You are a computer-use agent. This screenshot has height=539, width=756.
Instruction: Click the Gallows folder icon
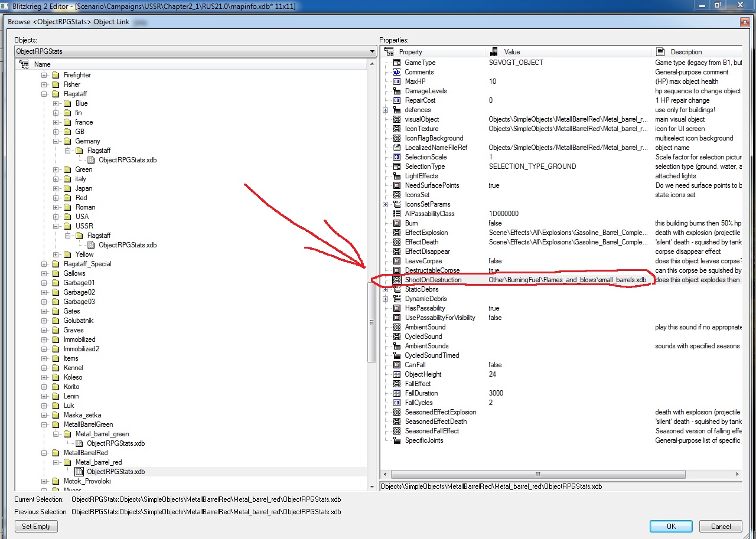[x=56, y=273]
